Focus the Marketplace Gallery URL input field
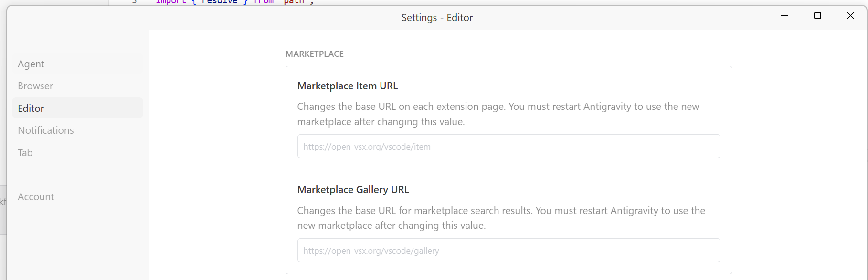868x280 pixels. tap(508, 250)
